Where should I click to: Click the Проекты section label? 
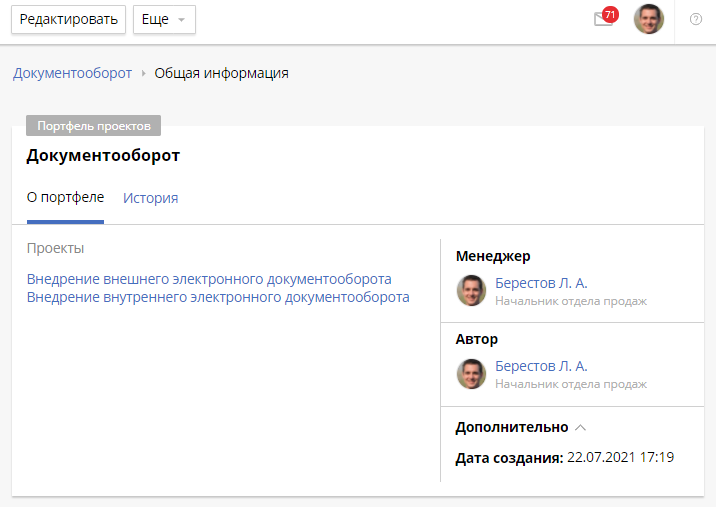pos(55,248)
